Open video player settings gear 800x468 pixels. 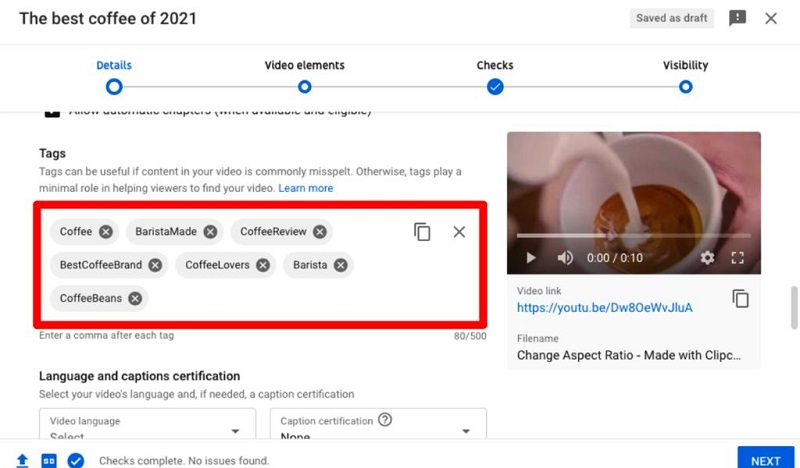tap(707, 258)
